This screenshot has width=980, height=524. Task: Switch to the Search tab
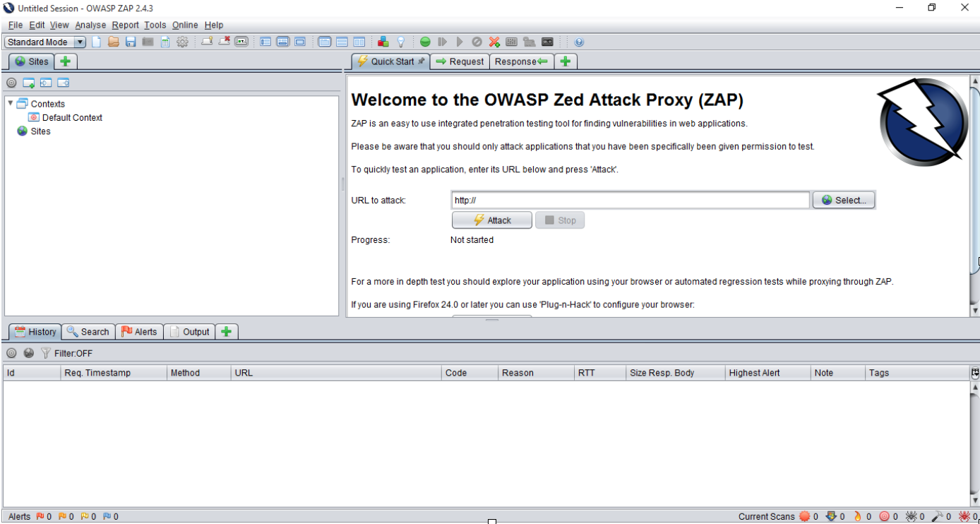pos(88,332)
